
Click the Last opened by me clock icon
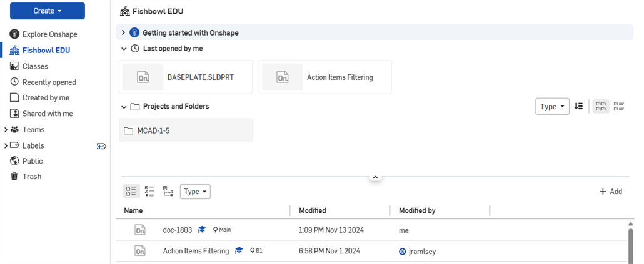134,49
